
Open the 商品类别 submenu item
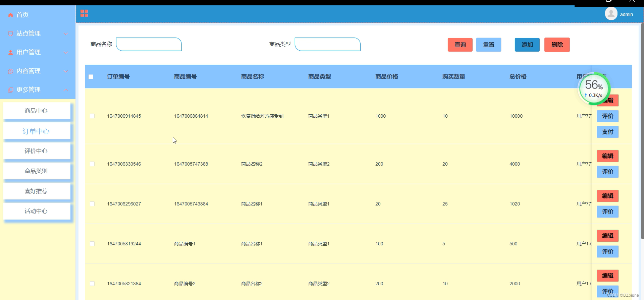[x=37, y=171]
